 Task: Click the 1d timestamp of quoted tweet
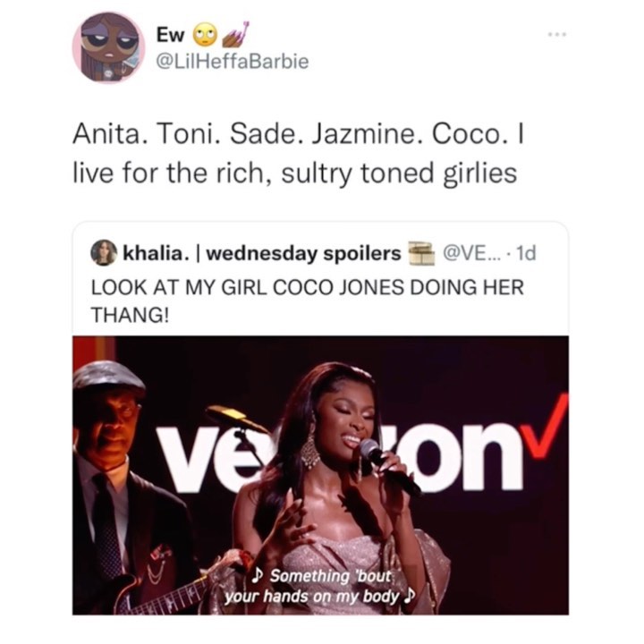click(526, 253)
